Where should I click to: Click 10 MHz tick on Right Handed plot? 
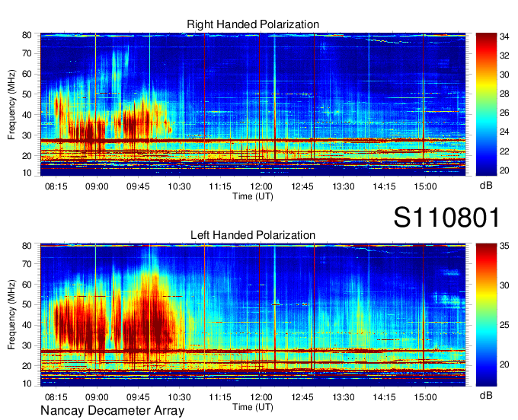pos(27,173)
